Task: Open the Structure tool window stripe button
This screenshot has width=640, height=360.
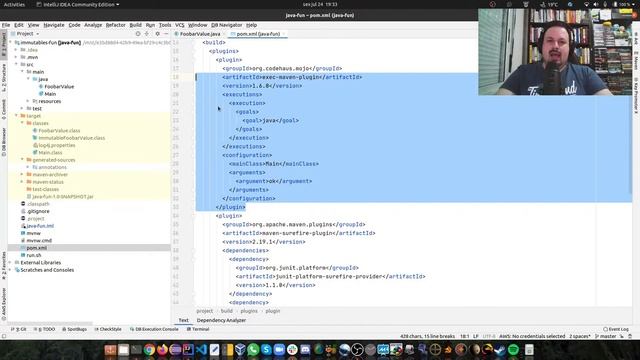Action: click(4, 78)
